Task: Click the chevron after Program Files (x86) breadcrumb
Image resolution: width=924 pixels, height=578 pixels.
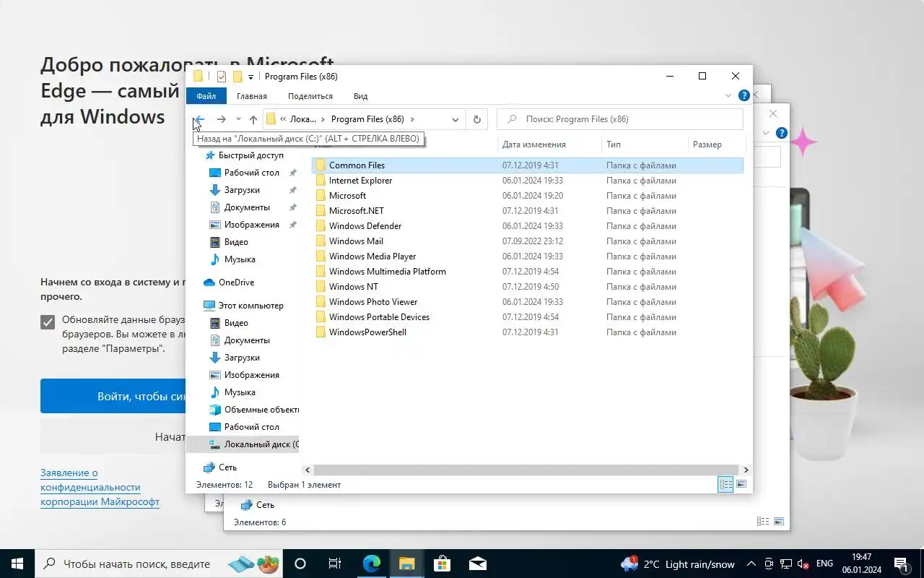Action: point(412,119)
